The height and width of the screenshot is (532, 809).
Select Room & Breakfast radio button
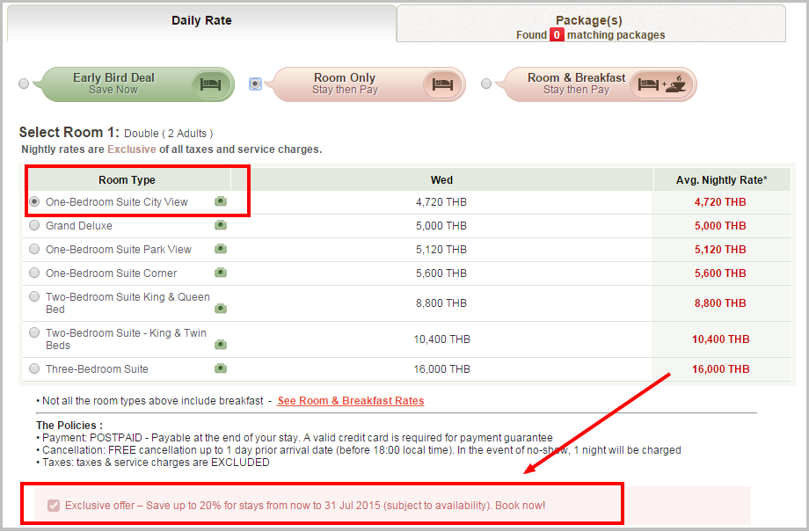coord(486,84)
